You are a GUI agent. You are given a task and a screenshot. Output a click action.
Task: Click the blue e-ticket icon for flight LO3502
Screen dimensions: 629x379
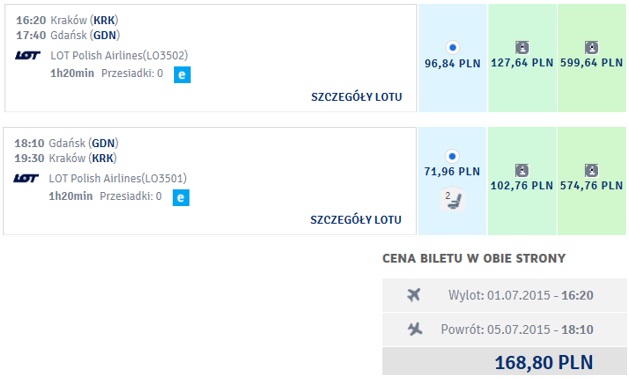[182, 75]
